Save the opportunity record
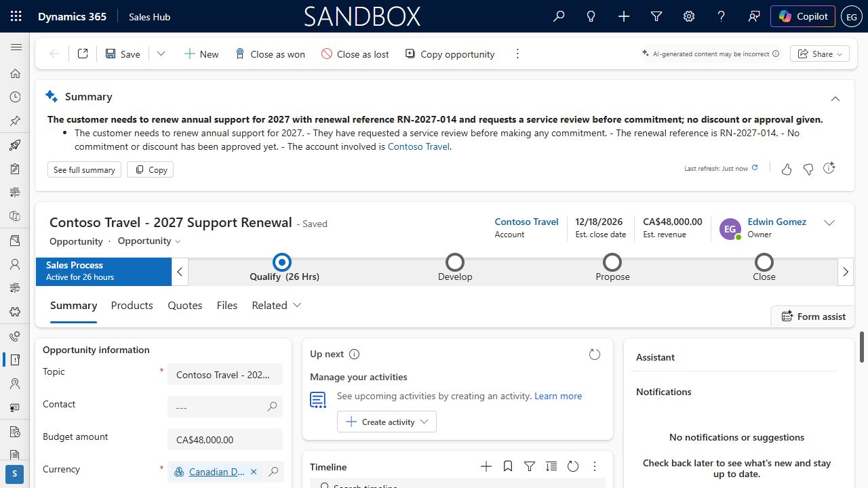The height and width of the screenshot is (488, 868). (x=123, y=54)
